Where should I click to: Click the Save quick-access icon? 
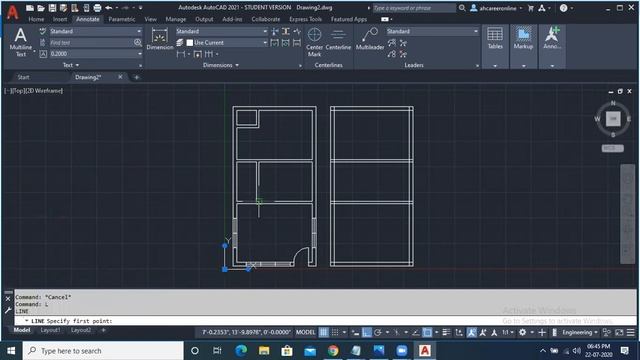[x=52, y=8]
